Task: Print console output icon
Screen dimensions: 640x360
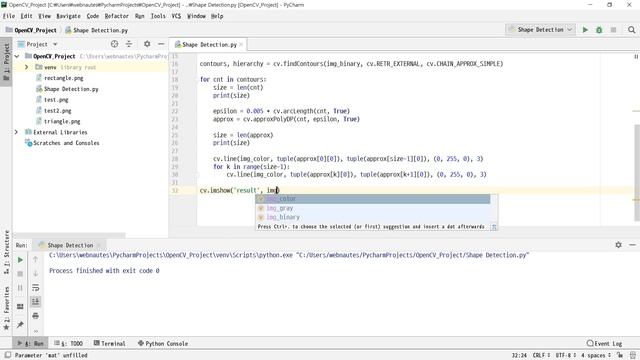Action: [x=36, y=316]
